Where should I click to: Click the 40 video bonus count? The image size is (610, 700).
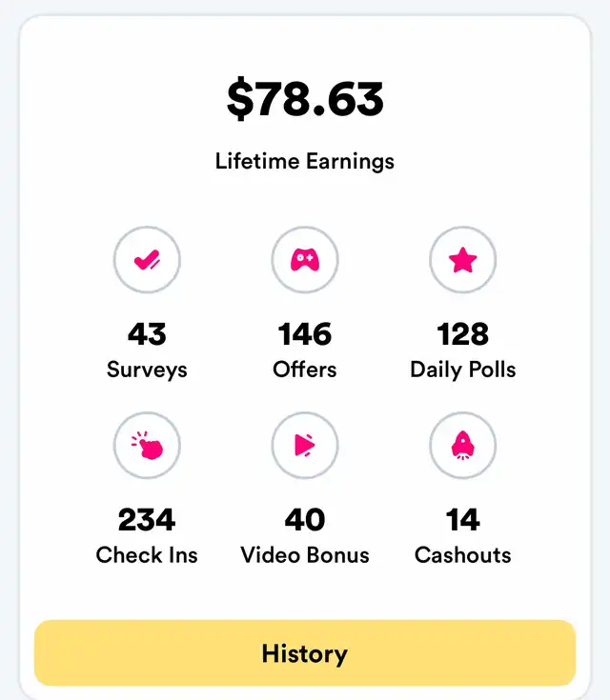point(305,520)
